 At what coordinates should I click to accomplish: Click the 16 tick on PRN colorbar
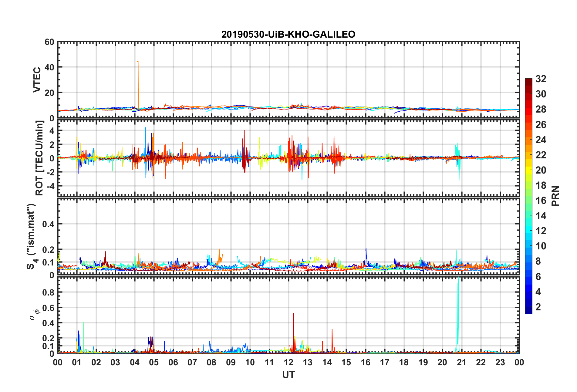[x=541, y=200]
